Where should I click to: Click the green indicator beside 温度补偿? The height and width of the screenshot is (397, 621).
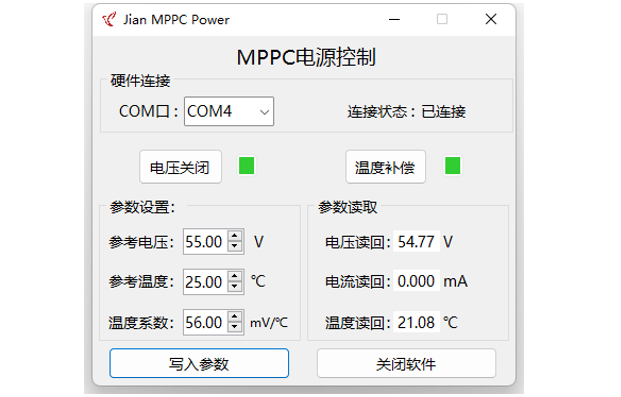pos(453,166)
